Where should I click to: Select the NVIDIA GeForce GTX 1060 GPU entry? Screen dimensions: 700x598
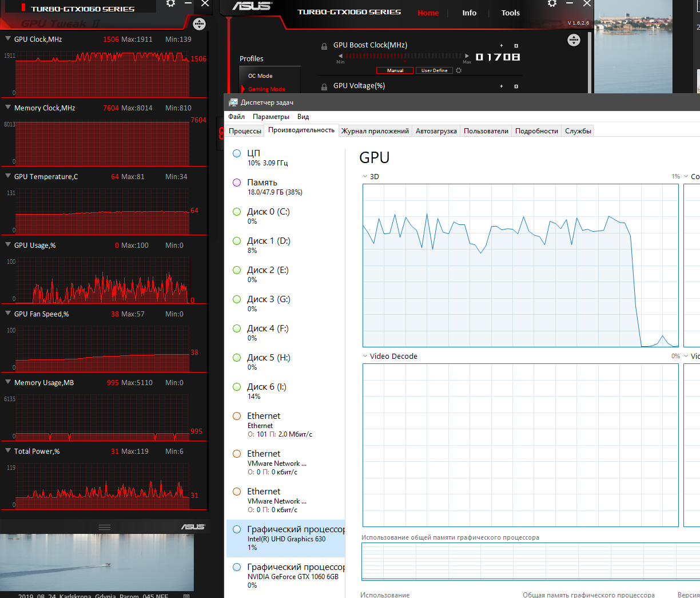coord(286,576)
